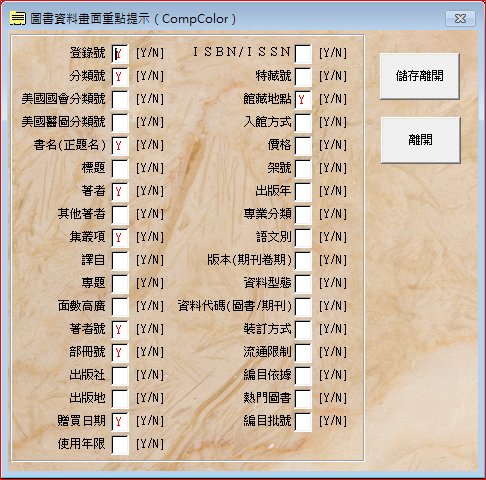Click the ISBN/ISSN input box
This screenshot has width=486, height=480.
coord(303,54)
